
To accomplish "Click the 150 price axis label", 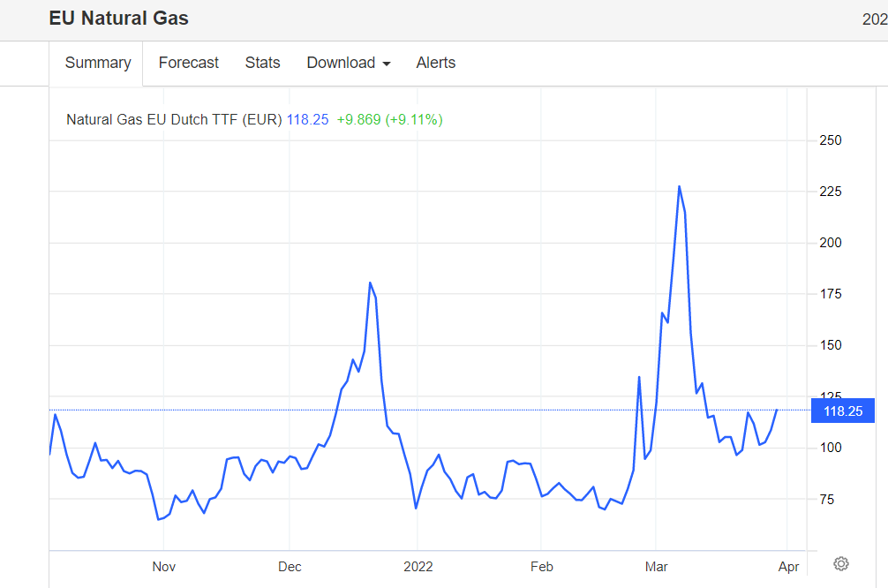I will 831,345.
